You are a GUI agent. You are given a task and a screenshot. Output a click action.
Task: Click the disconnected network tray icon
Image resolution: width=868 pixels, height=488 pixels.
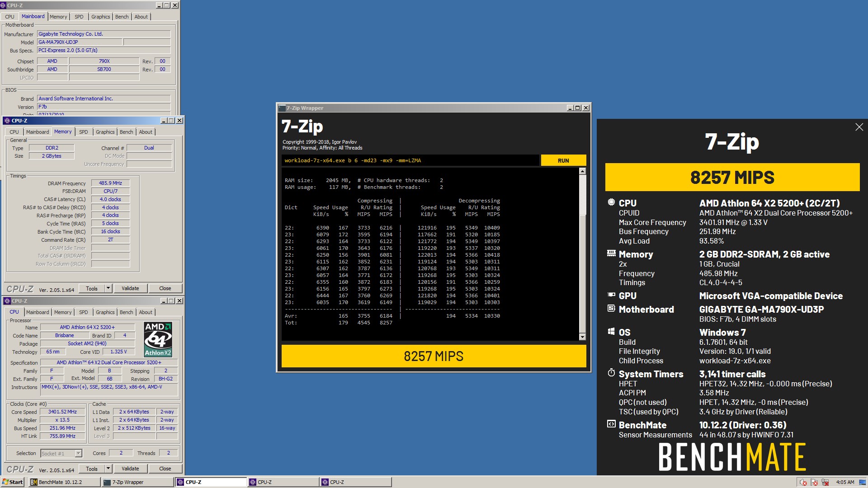825,482
